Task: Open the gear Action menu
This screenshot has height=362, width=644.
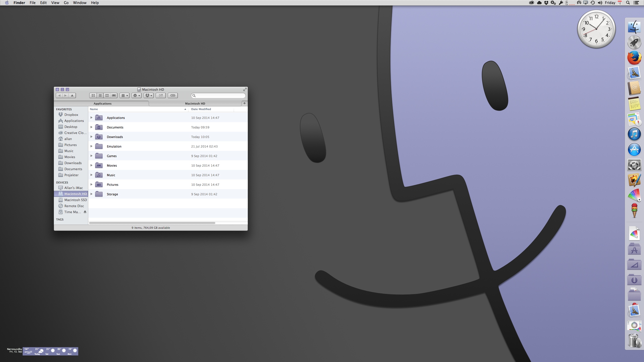Action: pos(137,96)
